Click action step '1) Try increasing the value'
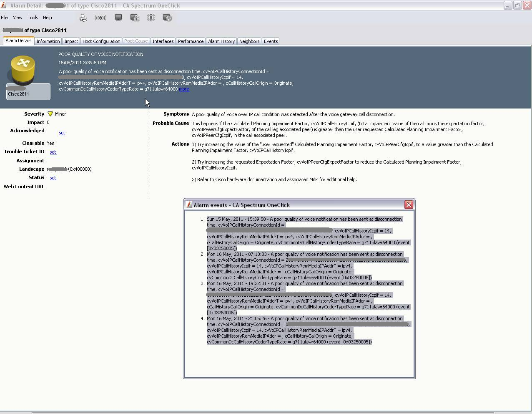Viewport: 532px width, 414px height. [342, 147]
